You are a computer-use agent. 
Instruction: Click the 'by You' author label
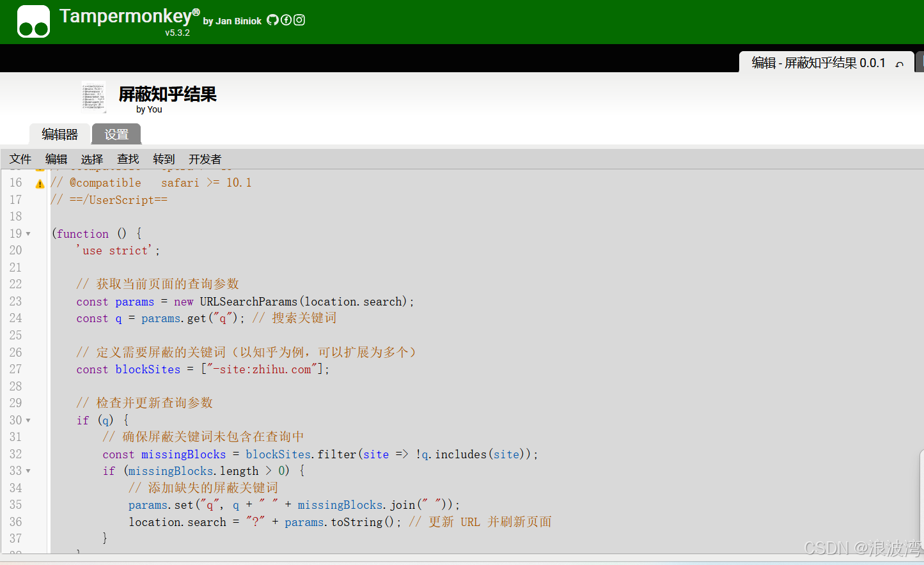(149, 109)
